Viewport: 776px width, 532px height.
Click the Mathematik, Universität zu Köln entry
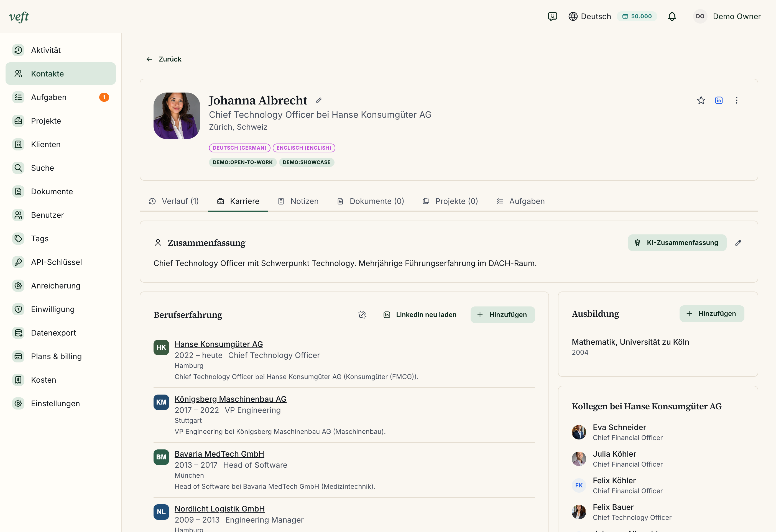click(630, 342)
